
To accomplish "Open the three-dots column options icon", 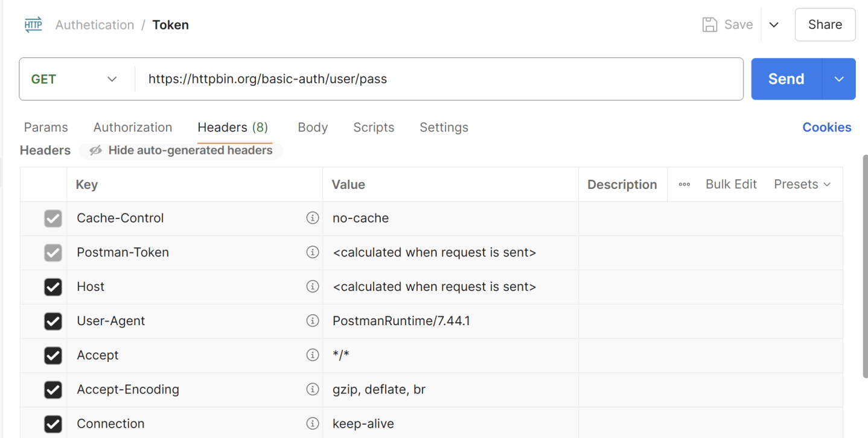I will point(685,185).
